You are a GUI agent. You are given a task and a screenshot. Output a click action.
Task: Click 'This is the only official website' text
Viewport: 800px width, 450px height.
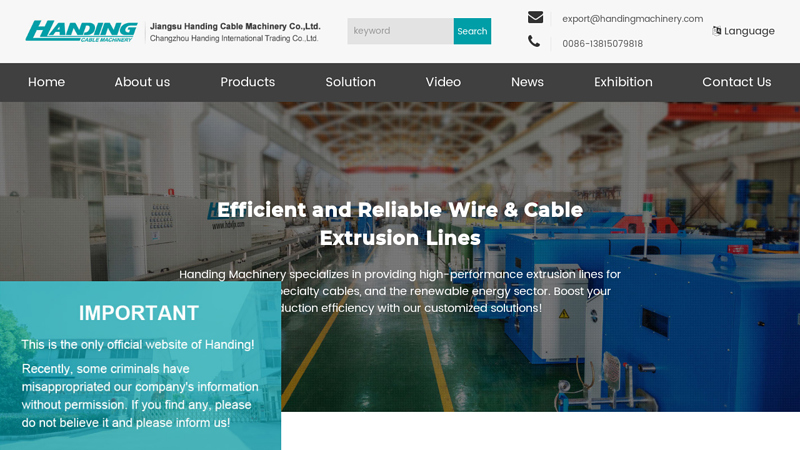click(x=138, y=345)
